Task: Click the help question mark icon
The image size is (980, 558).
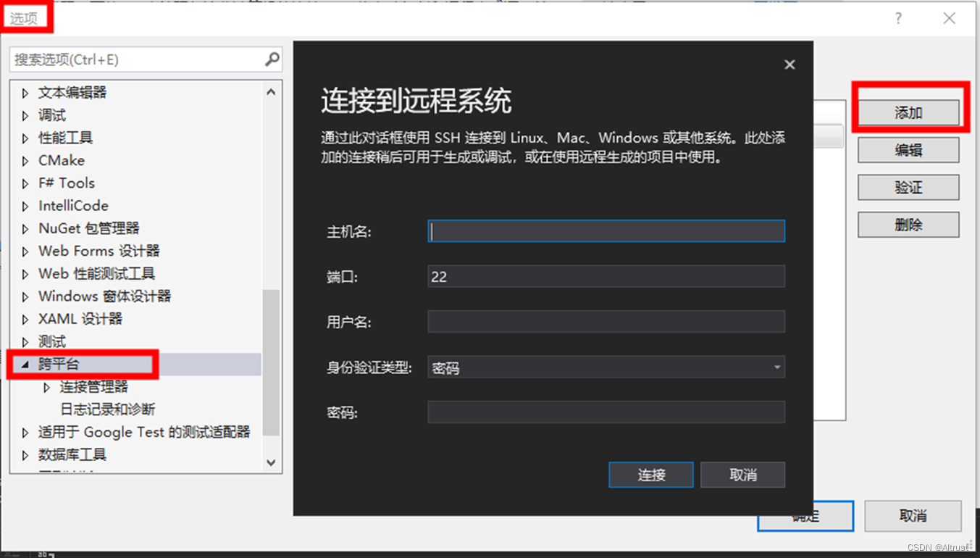Action: tap(898, 19)
